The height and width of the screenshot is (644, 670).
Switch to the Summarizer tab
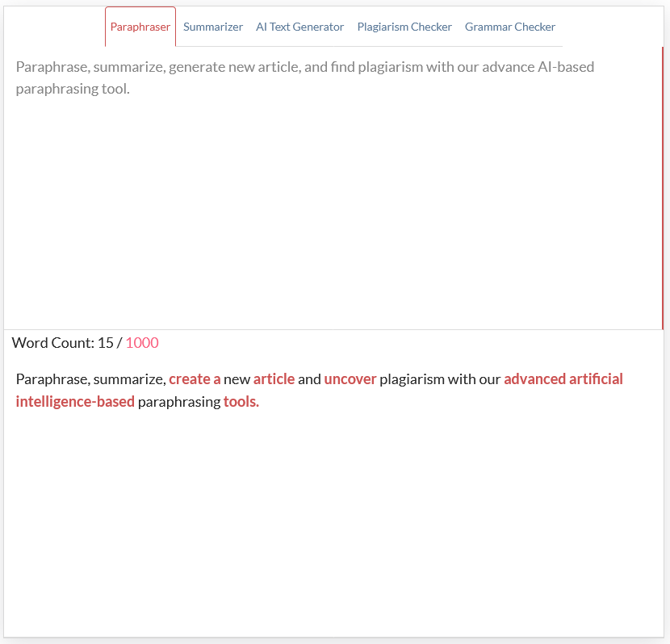tap(213, 27)
